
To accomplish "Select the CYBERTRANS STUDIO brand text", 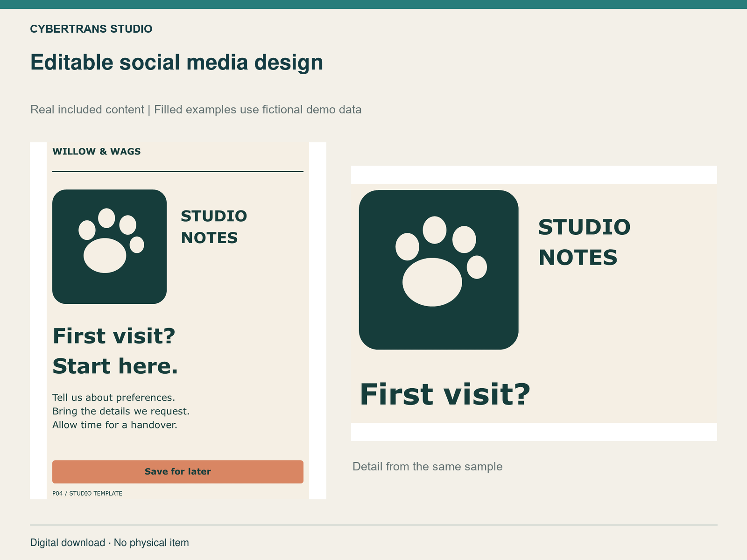I will [91, 29].
